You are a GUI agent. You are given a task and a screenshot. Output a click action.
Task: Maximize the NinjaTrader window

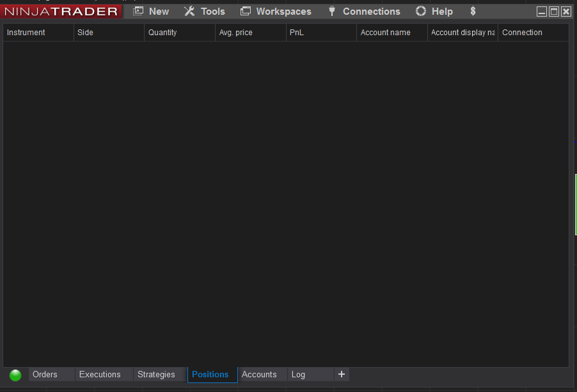click(554, 12)
